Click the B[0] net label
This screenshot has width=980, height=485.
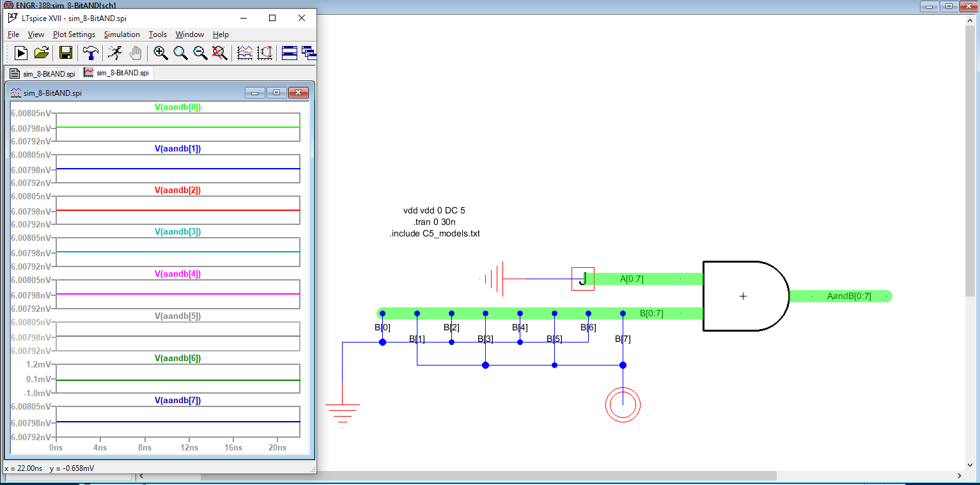(382, 327)
